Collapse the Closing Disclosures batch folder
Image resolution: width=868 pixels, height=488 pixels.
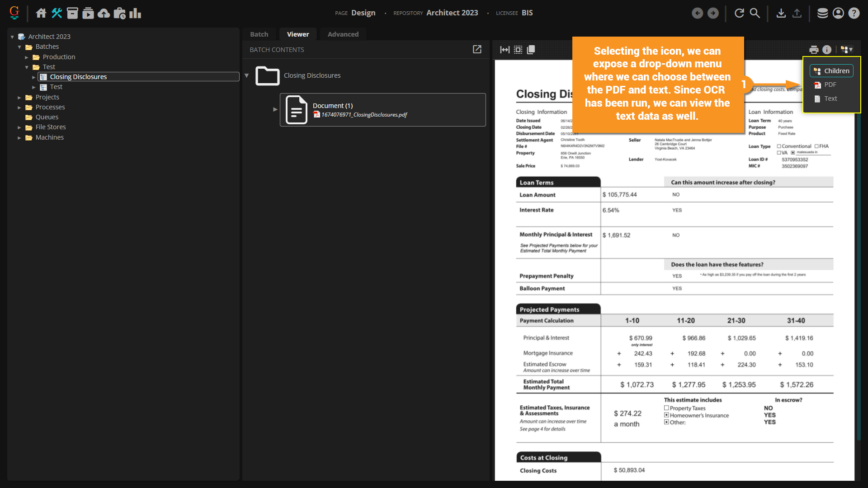coord(247,75)
